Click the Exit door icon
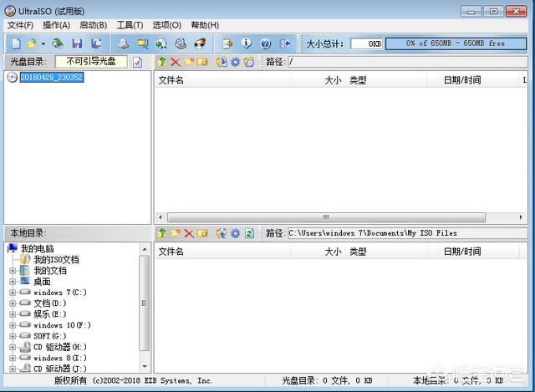This screenshot has width=535, height=392. (x=285, y=43)
